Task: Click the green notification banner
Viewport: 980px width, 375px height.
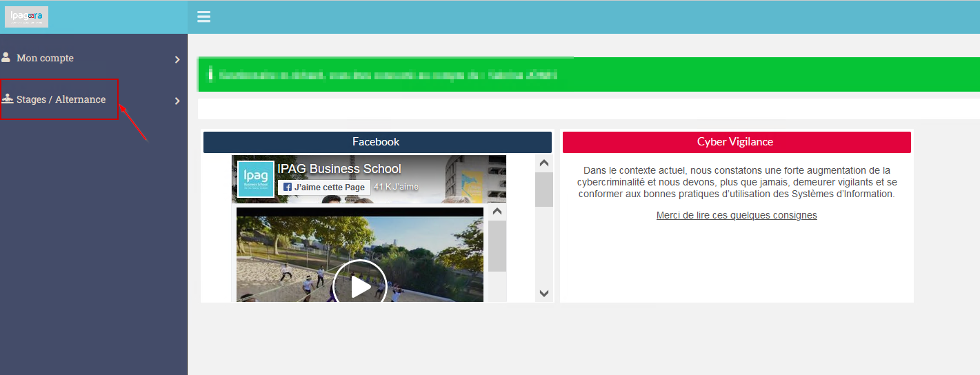Action: 588,74
